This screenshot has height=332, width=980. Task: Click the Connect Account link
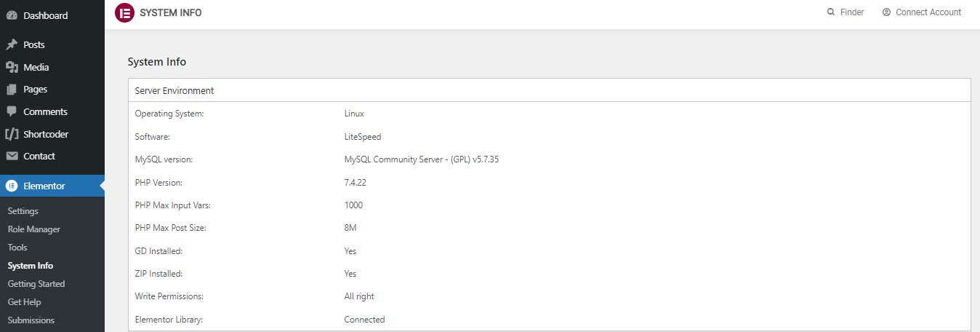click(928, 12)
